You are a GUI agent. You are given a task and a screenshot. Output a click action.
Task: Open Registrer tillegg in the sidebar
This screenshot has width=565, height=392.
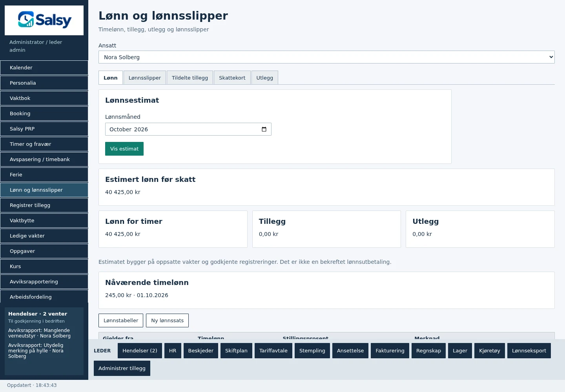[x=44, y=205]
